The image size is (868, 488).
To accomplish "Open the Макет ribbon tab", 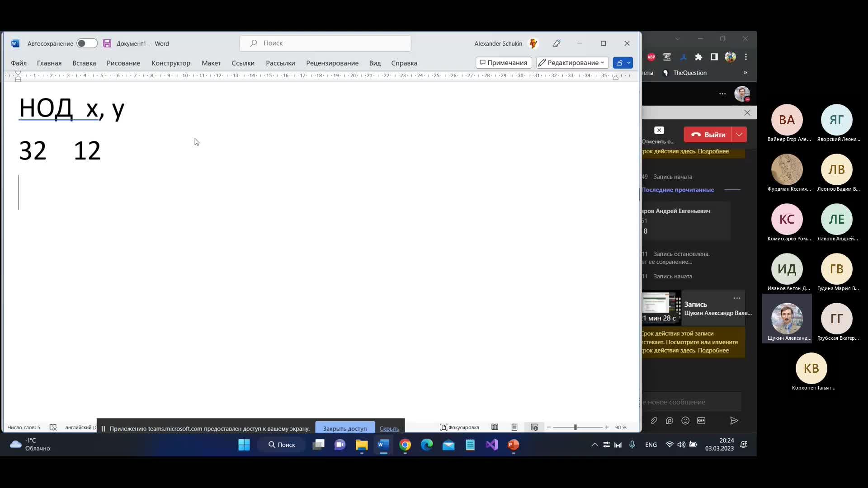I will tap(211, 63).
